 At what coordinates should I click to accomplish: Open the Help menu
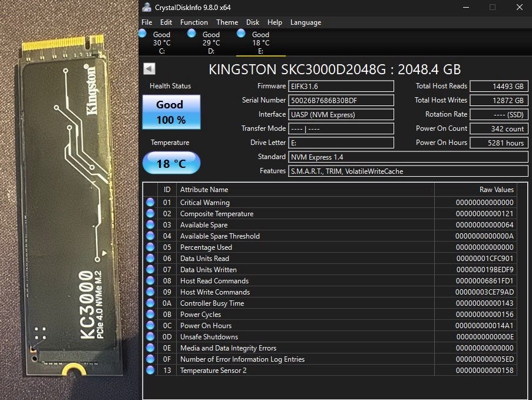pyautogui.click(x=275, y=22)
